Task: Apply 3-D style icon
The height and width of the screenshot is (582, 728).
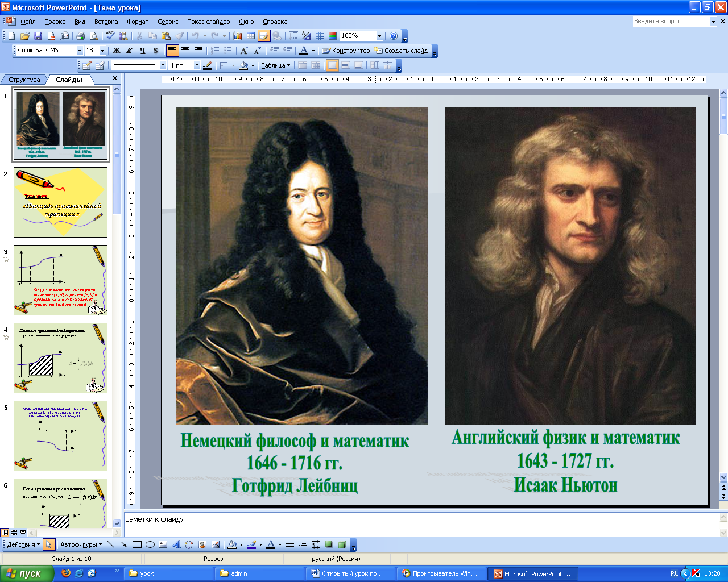Action: click(x=342, y=544)
